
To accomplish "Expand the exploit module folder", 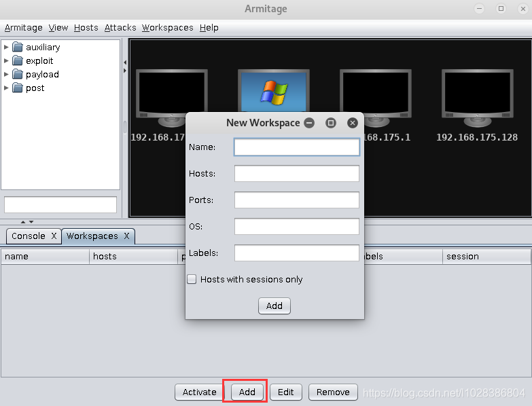I will pos(6,60).
